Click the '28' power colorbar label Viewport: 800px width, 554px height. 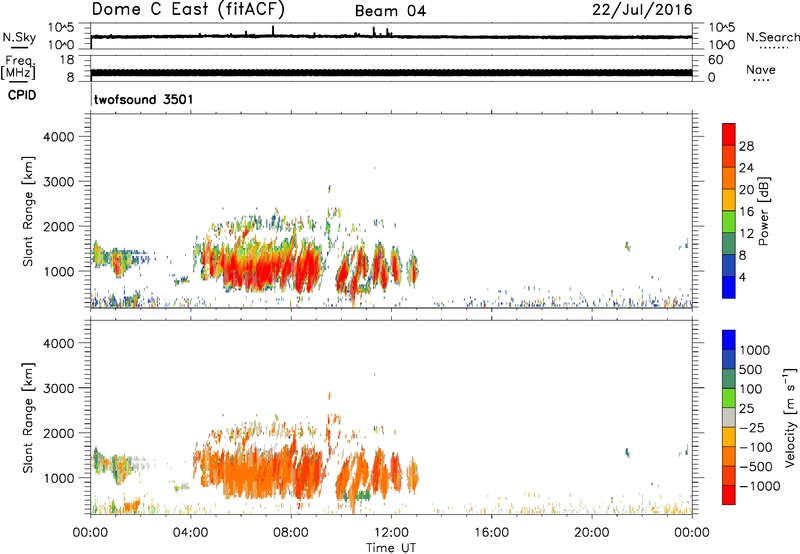[746, 146]
